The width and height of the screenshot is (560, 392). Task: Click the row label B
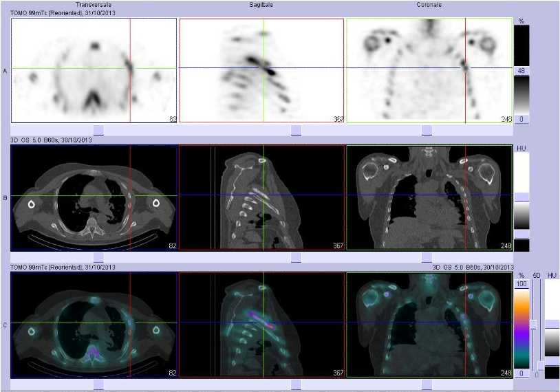point(5,198)
